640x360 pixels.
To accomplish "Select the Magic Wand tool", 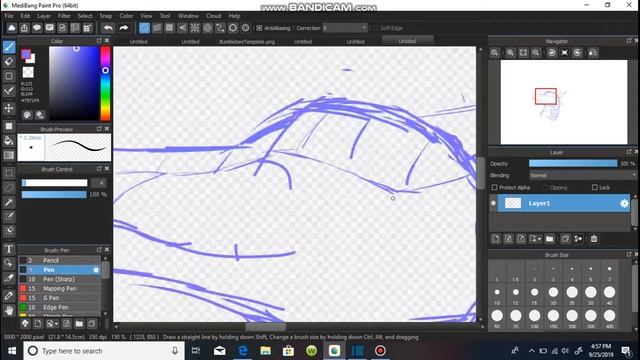I will tap(9, 202).
